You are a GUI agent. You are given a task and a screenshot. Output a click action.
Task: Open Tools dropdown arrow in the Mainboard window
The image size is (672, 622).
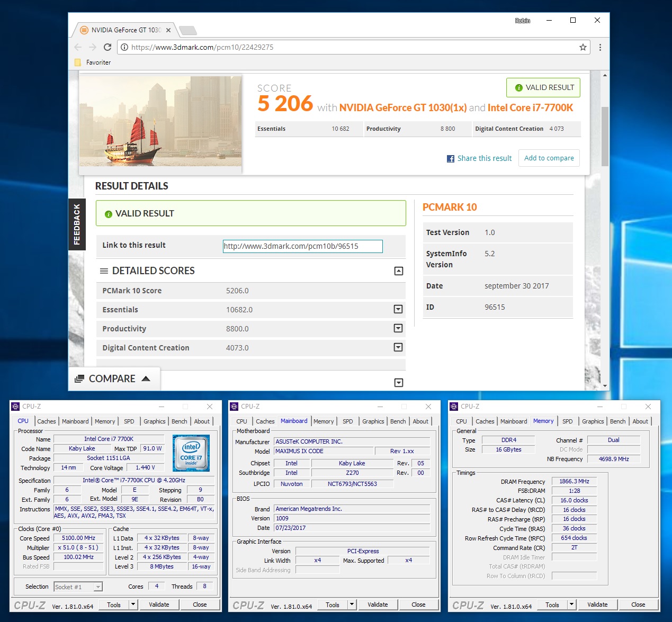point(352,605)
